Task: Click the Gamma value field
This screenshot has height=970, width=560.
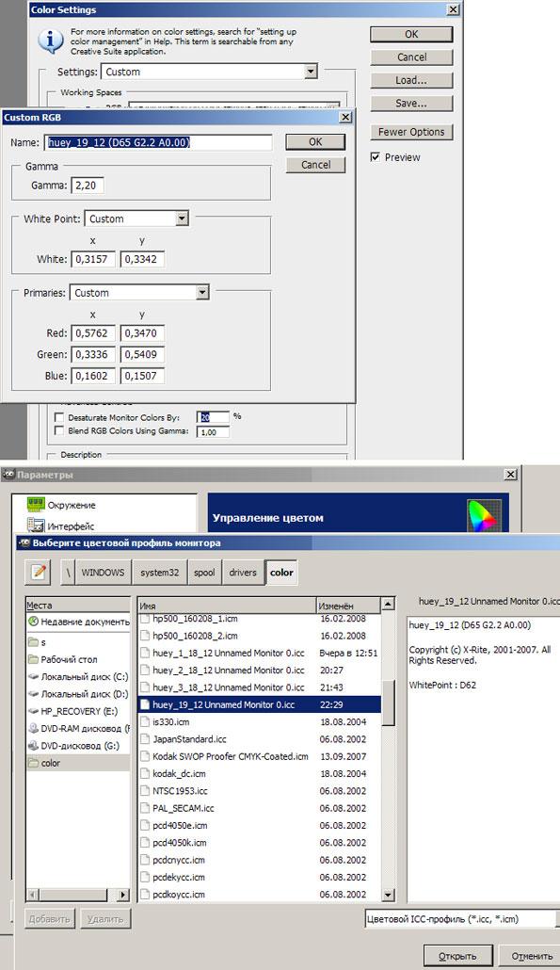Action: 88,185
